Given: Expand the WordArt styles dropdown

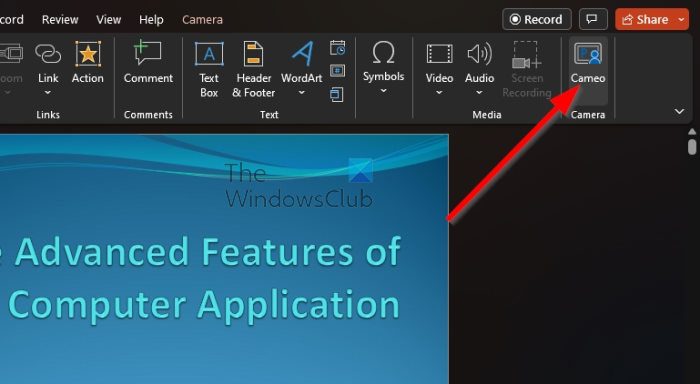Looking at the screenshot, I should tap(302, 93).
